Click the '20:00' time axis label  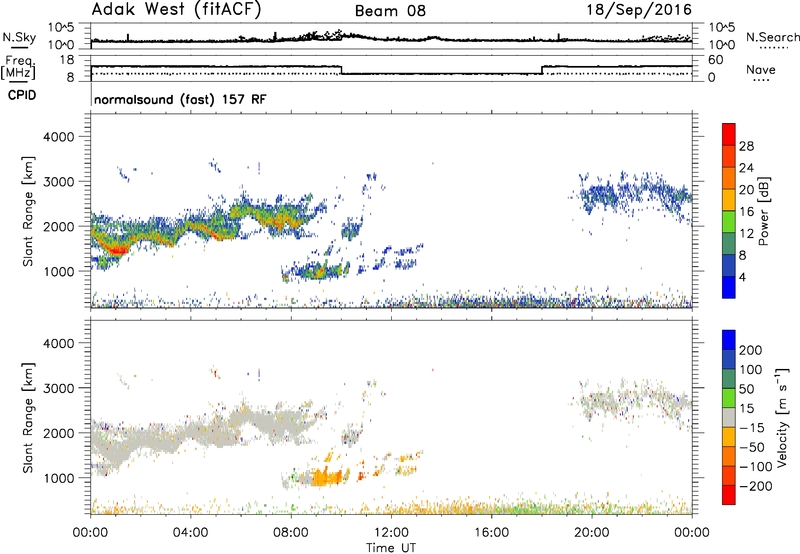pos(592,533)
